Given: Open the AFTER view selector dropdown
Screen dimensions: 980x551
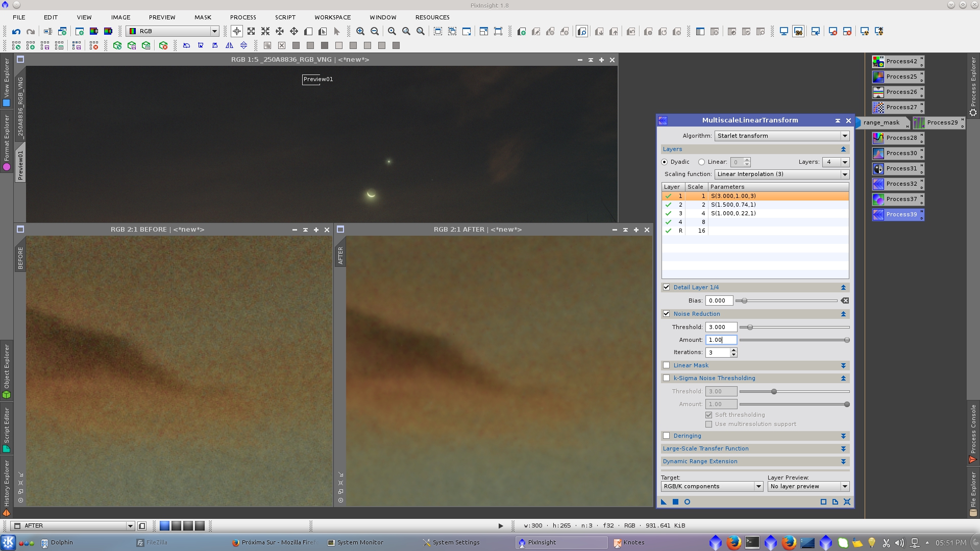Looking at the screenshot, I should coord(72,525).
